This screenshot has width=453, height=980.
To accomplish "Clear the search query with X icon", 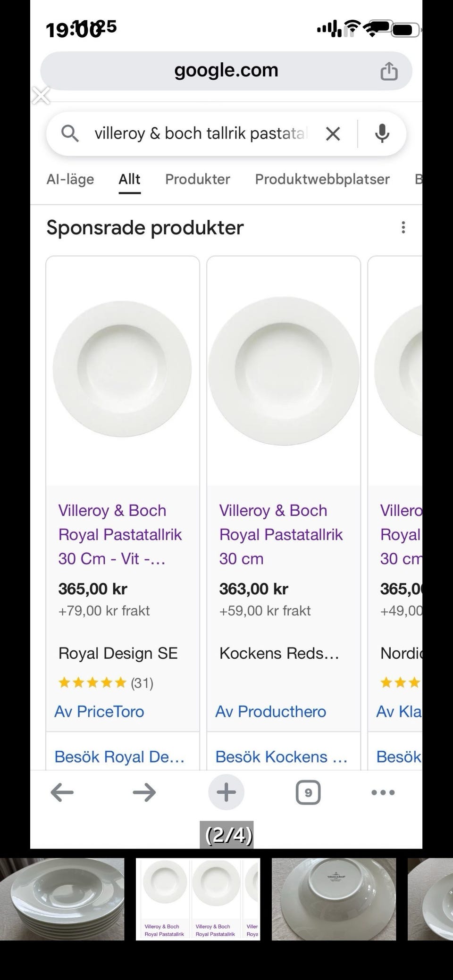I will pos(333,134).
